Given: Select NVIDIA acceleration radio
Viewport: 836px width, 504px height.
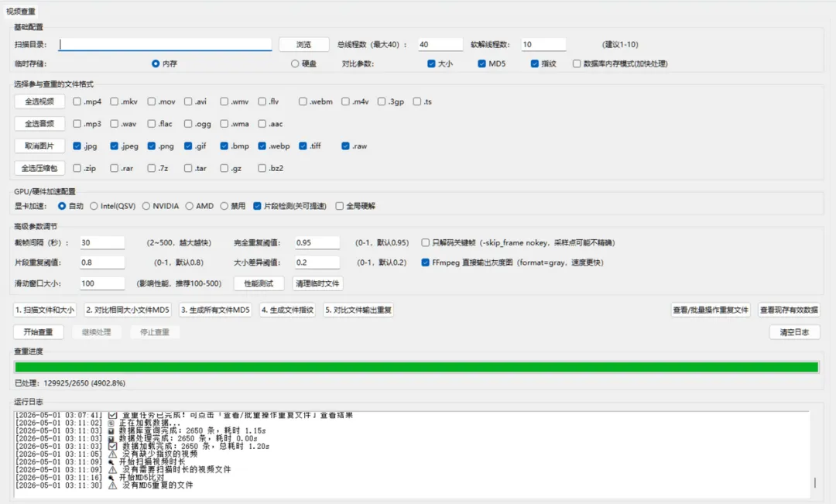Looking at the screenshot, I should 146,206.
